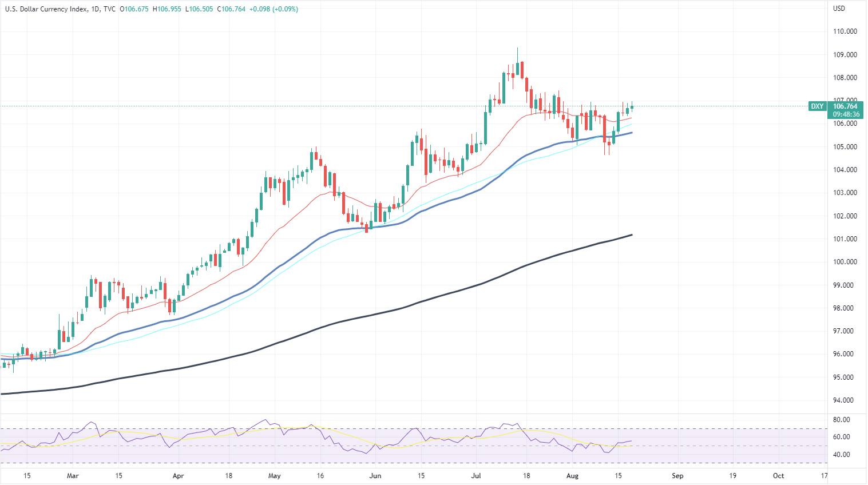Click the 17 date label on the time axis
The height and width of the screenshot is (485, 868).
tap(824, 476)
